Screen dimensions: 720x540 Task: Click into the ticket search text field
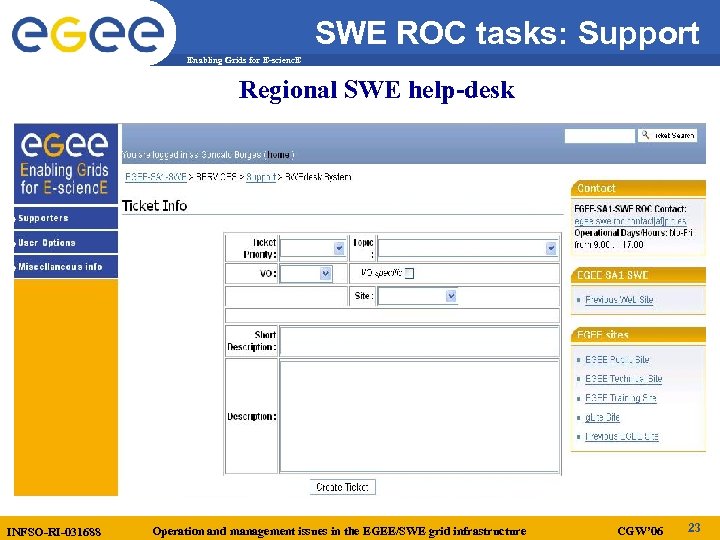600,136
